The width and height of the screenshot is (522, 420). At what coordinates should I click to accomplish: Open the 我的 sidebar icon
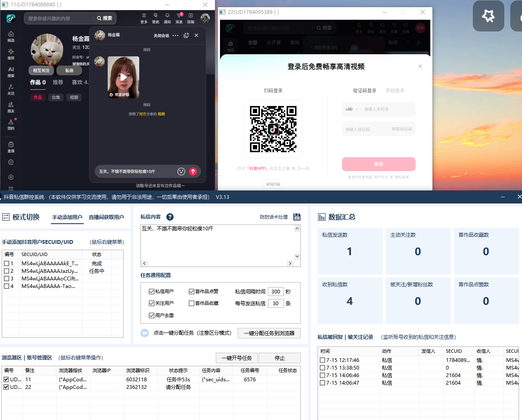[11, 124]
